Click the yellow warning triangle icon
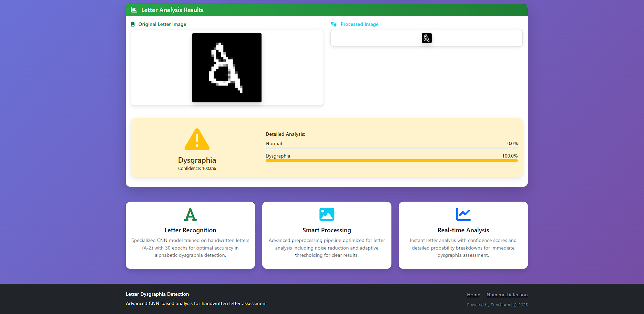644x314 pixels. pyautogui.click(x=197, y=140)
